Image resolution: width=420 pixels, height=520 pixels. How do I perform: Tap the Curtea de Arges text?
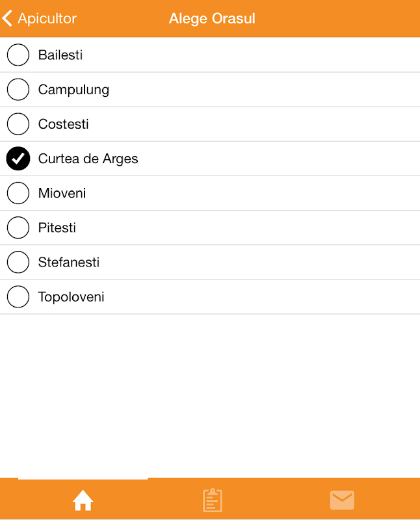(88, 159)
